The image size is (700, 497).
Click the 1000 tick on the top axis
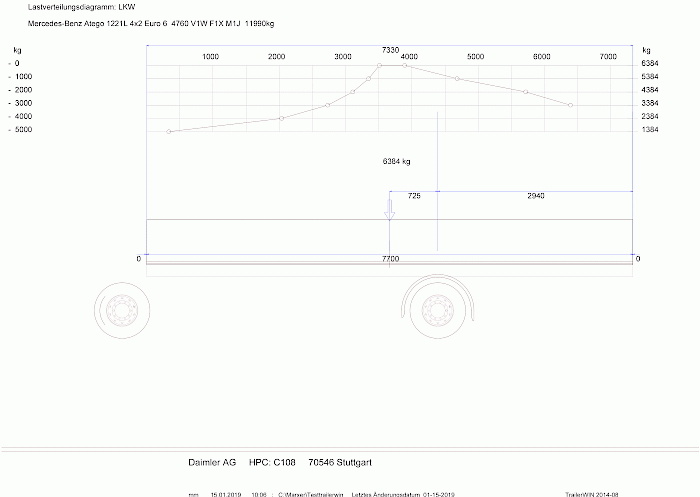tap(211, 57)
